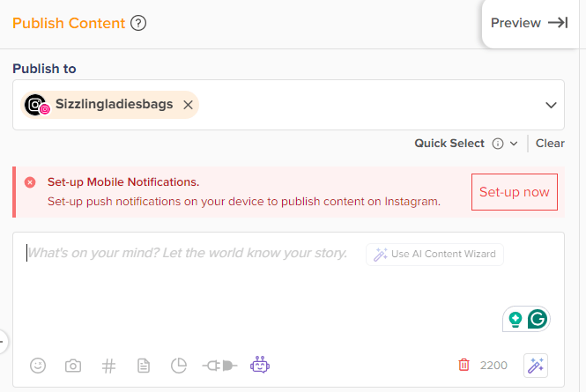Add media with the camera icon
586x392 pixels.
pos(73,366)
